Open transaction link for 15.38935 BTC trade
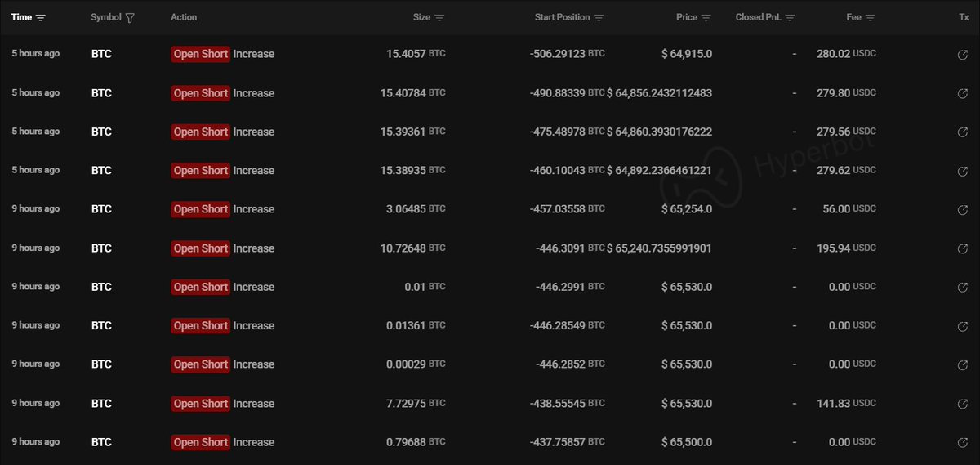 [963, 171]
